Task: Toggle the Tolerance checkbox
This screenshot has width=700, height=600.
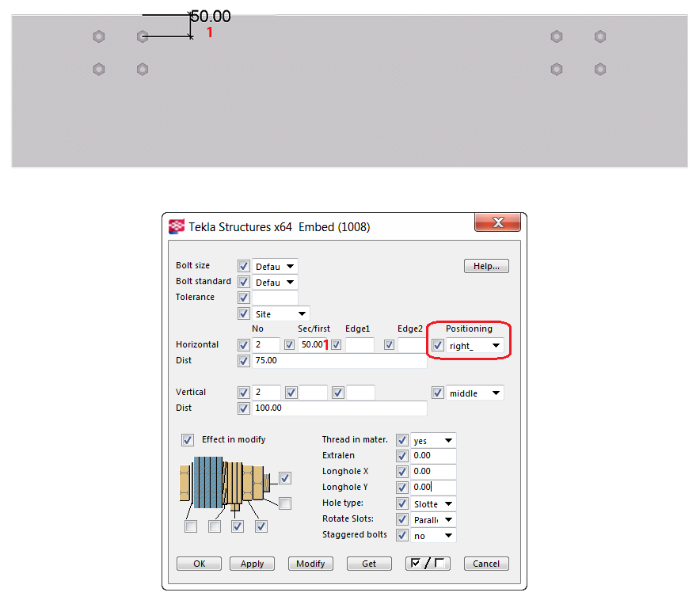Action: tap(244, 298)
